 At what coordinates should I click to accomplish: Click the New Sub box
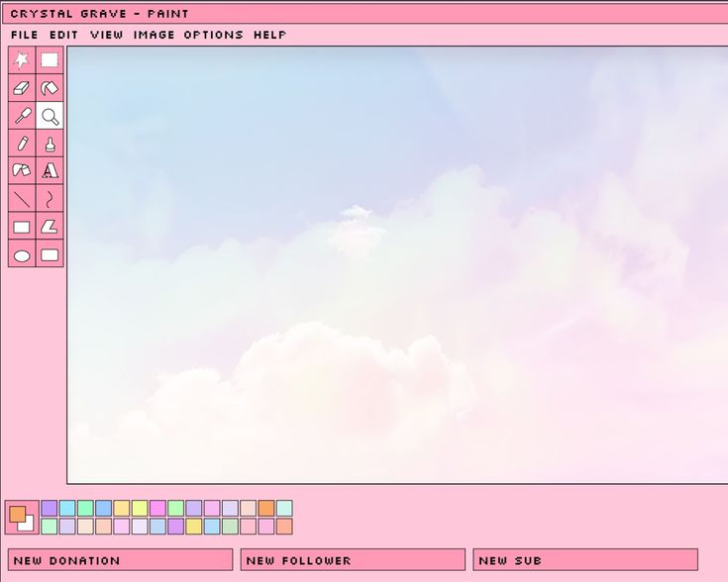[585, 559]
